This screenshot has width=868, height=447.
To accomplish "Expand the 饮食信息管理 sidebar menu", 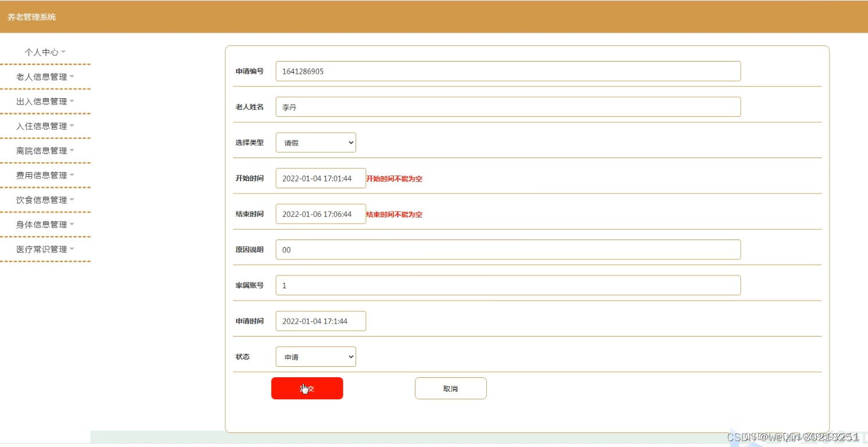I will click(45, 199).
